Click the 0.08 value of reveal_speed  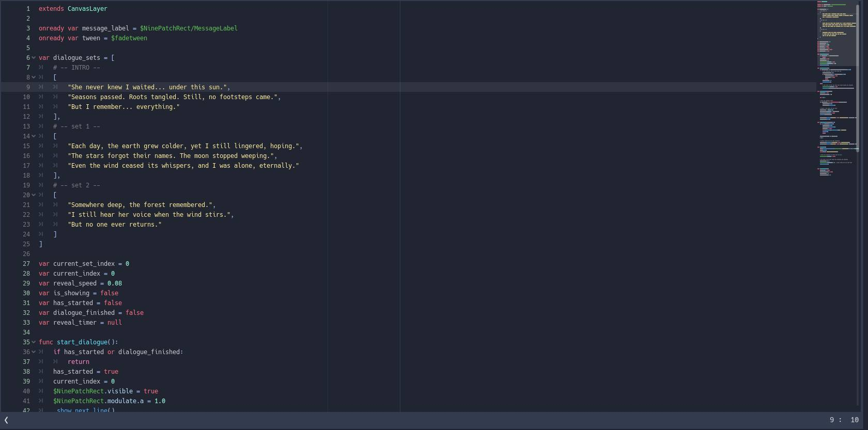pyautogui.click(x=115, y=283)
